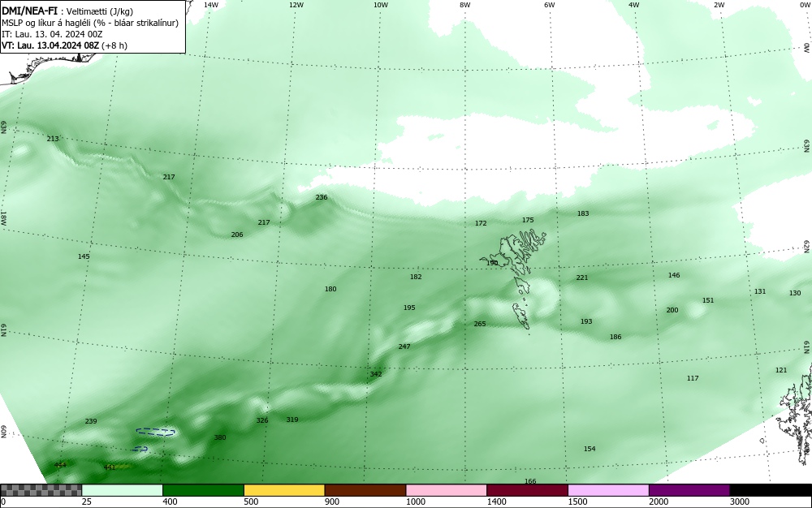The height and width of the screenshot is (508, 812).
Task: Click the title text 'DMI/NEA-FI'
Action: tap(29, 11)
